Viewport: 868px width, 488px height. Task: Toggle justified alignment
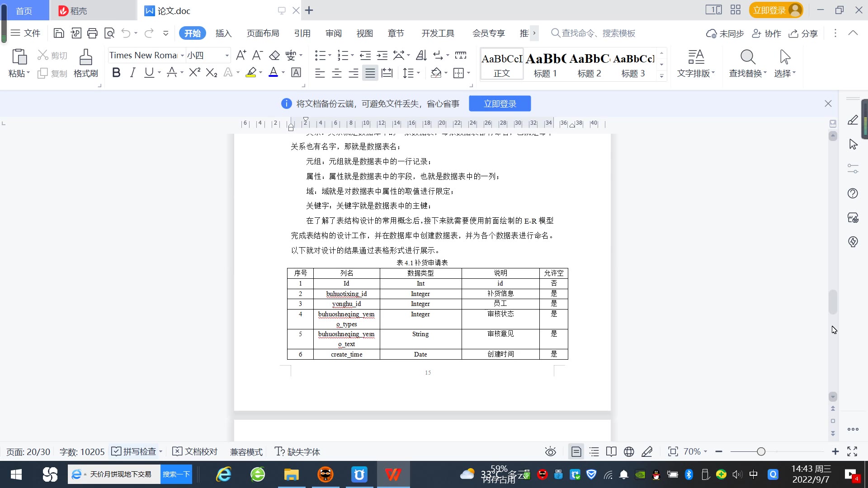point(370,73)
